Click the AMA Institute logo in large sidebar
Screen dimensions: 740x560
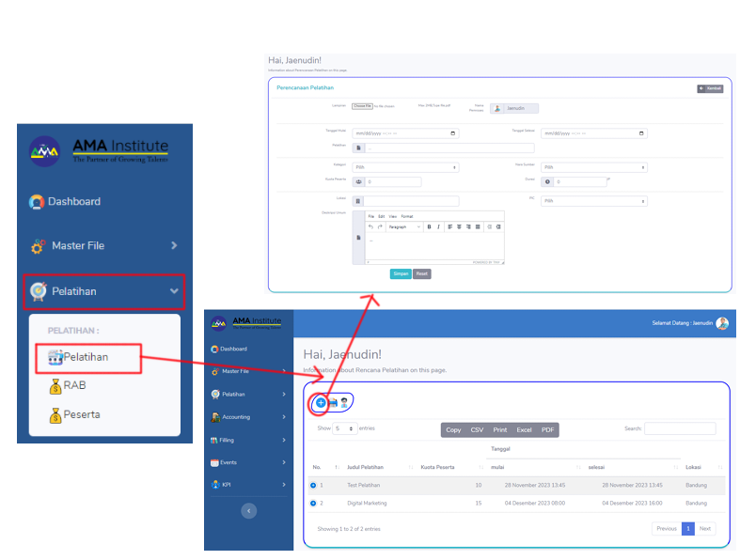point(99,151)
